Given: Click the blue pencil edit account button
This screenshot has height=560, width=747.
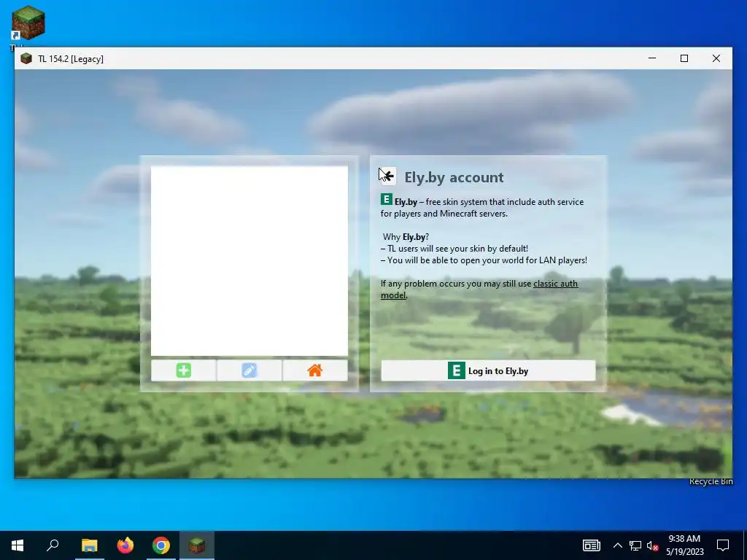Looking at the screenshot, I should [x=249, y=370].
